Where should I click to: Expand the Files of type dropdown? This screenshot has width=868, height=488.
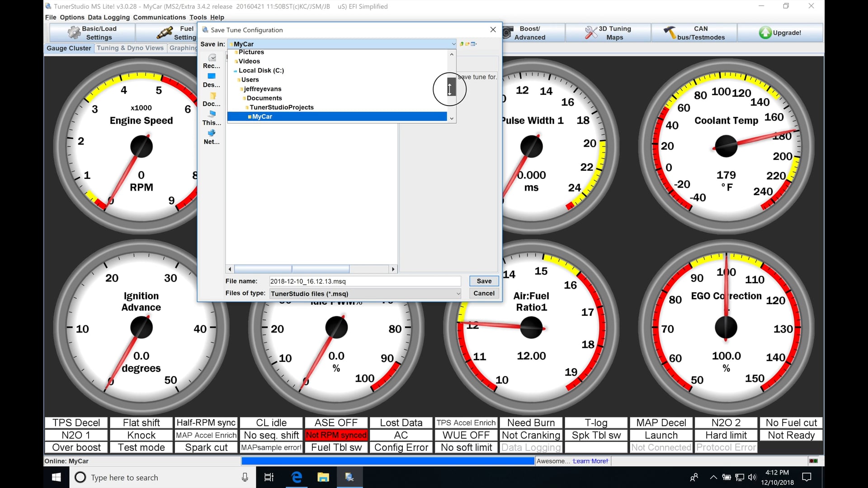(x=458, y=294)
